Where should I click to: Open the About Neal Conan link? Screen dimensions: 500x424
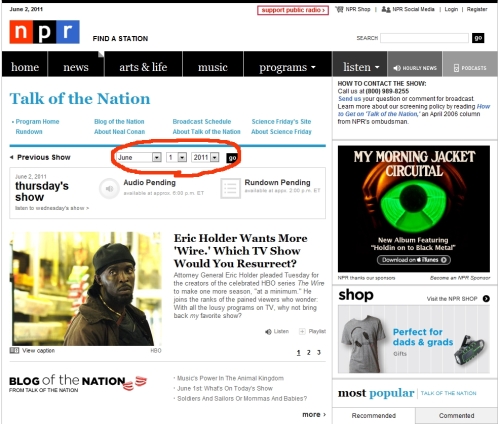[119, 132]
